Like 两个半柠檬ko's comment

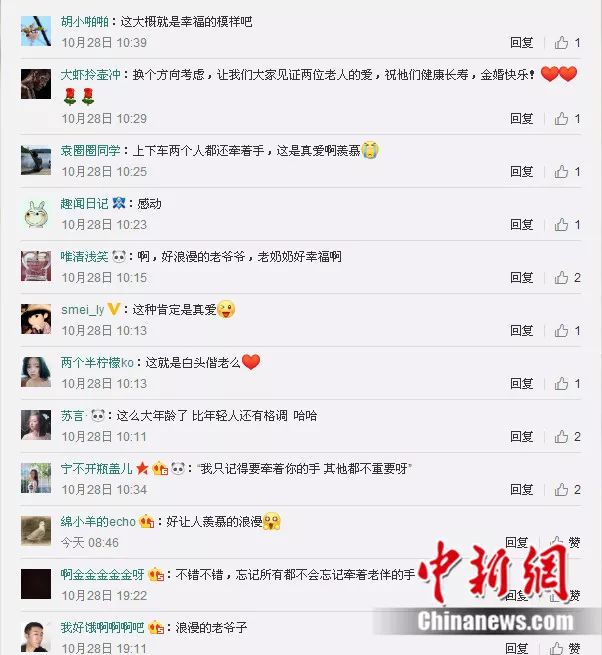click(x=561, y=383)
